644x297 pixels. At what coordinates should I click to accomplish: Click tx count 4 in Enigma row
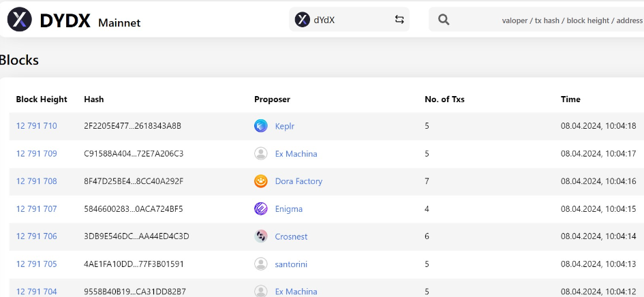coord(427,208)
